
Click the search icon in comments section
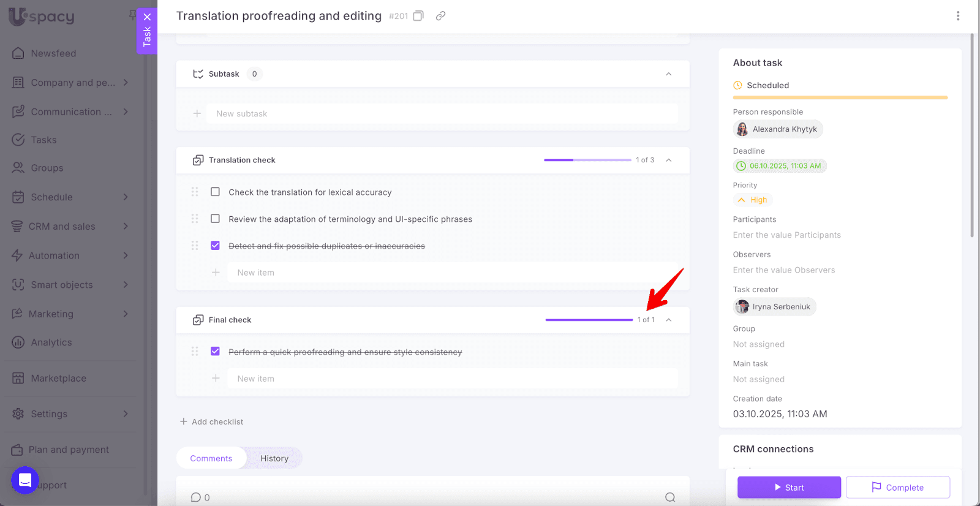point(670,497)
